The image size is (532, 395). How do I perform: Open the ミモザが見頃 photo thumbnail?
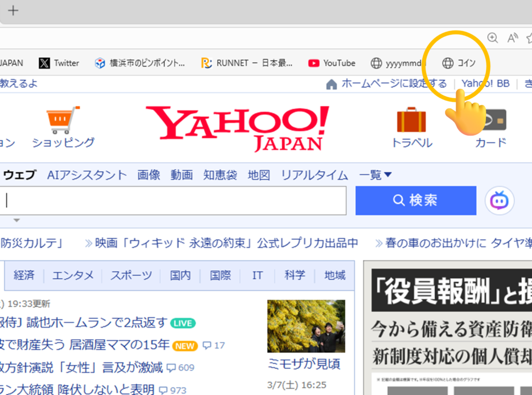pos(306,326)
